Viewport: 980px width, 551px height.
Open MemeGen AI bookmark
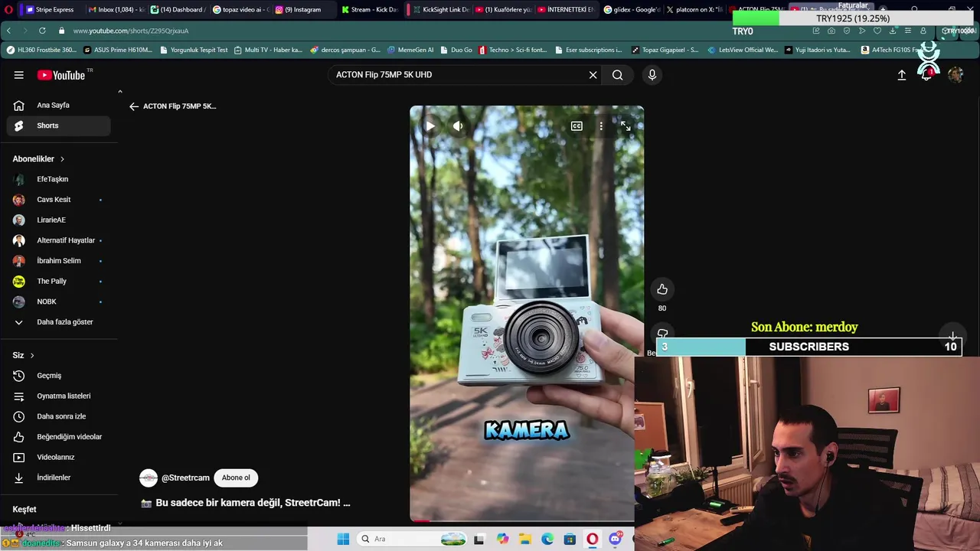[410, 50]
